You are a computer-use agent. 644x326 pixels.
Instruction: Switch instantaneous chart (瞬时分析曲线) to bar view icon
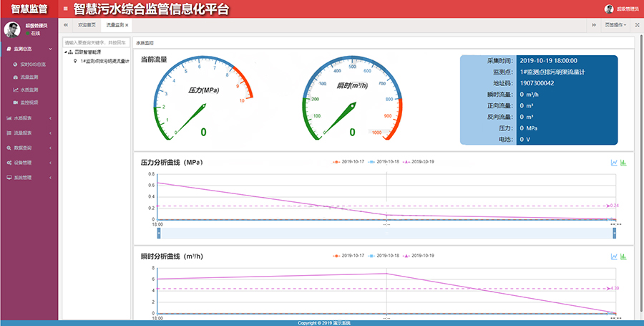pos(623,257)
